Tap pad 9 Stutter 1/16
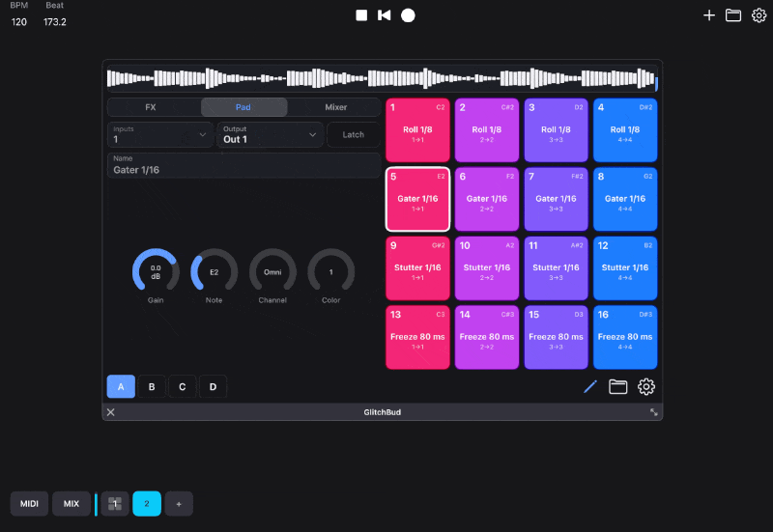The height and width of the screenshot is (532, 773). [x=417, y=268]
